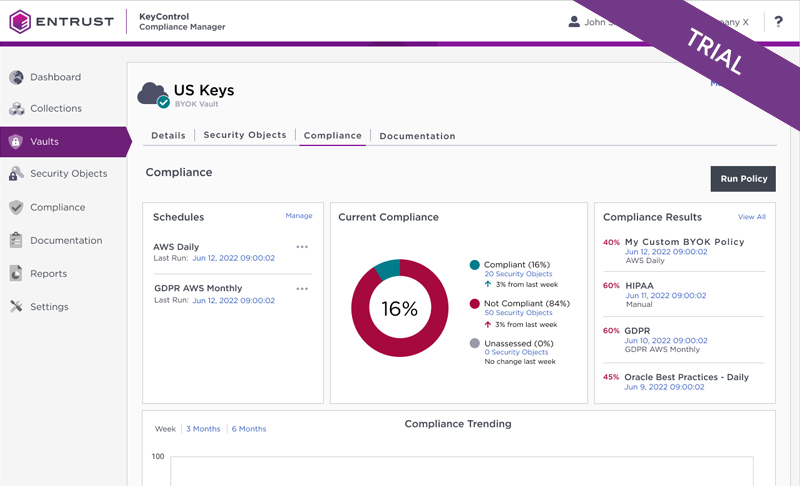Image resolution: width=800 pixels, height=486 pixels.
Task: Select the 6 Months trending range
Action: 249,429
